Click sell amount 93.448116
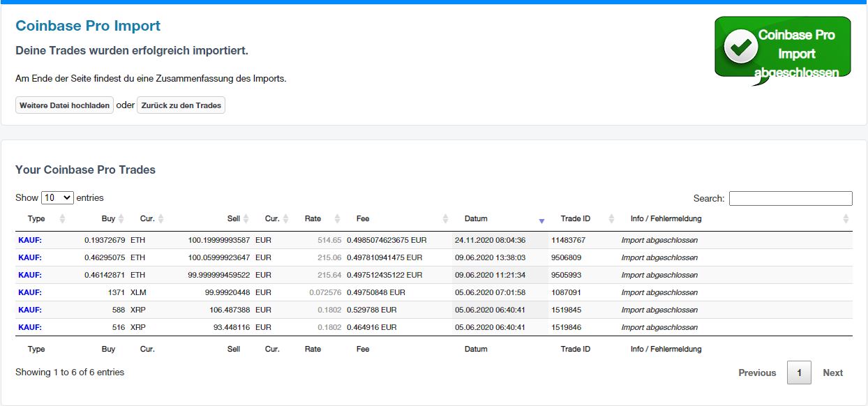 coord(230,327)
